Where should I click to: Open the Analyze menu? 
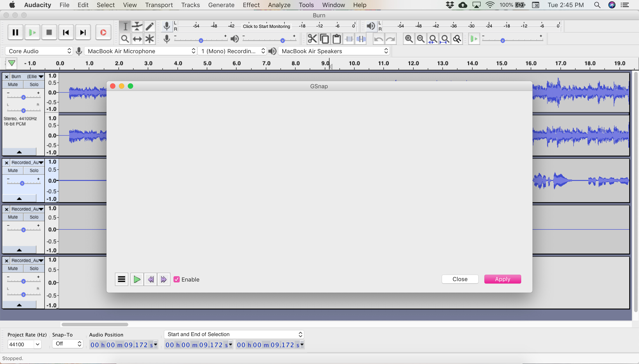(279, 5)
